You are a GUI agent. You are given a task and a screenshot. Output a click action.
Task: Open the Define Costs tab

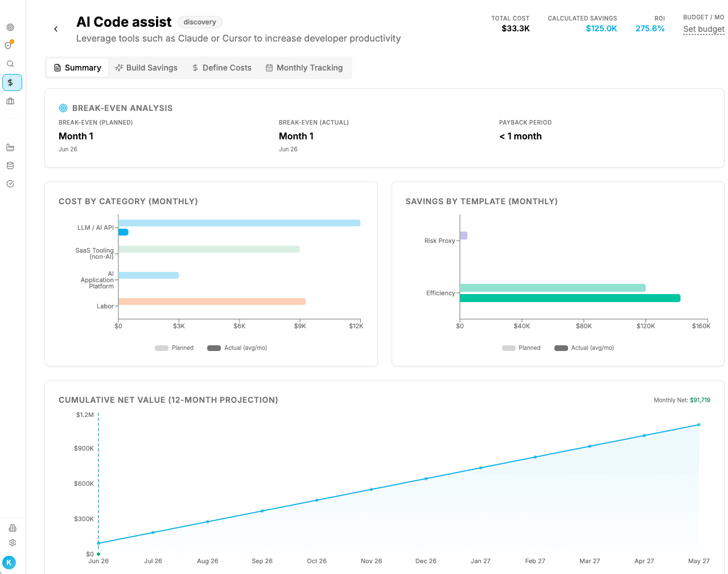[x=221, y=68]
